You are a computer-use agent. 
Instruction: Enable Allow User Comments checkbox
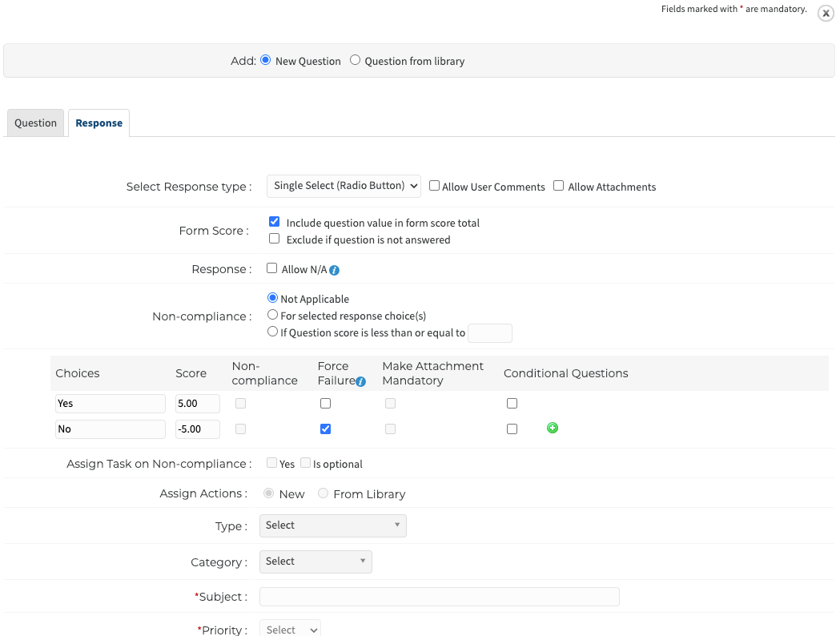point(435,185)
